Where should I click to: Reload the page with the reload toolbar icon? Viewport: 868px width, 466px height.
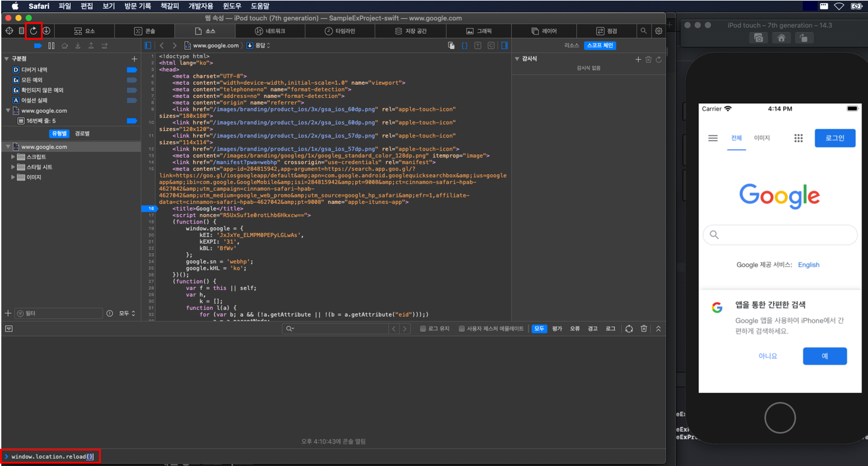pos(33,31)
